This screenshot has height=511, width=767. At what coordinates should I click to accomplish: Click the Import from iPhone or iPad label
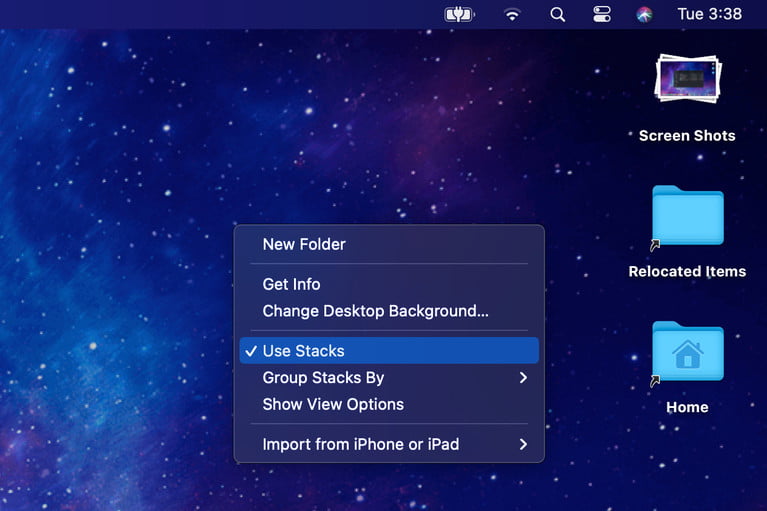point(360,444)
